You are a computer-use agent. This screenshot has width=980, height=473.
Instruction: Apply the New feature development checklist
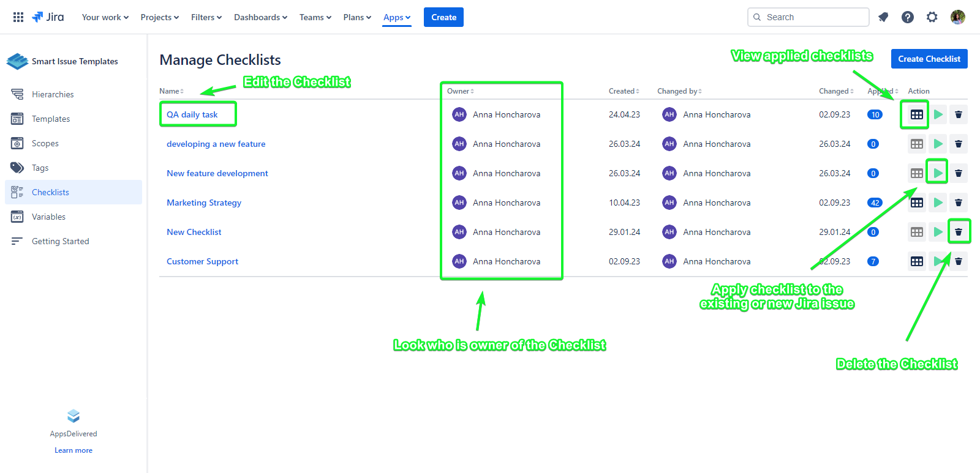[x=937, y=173]
